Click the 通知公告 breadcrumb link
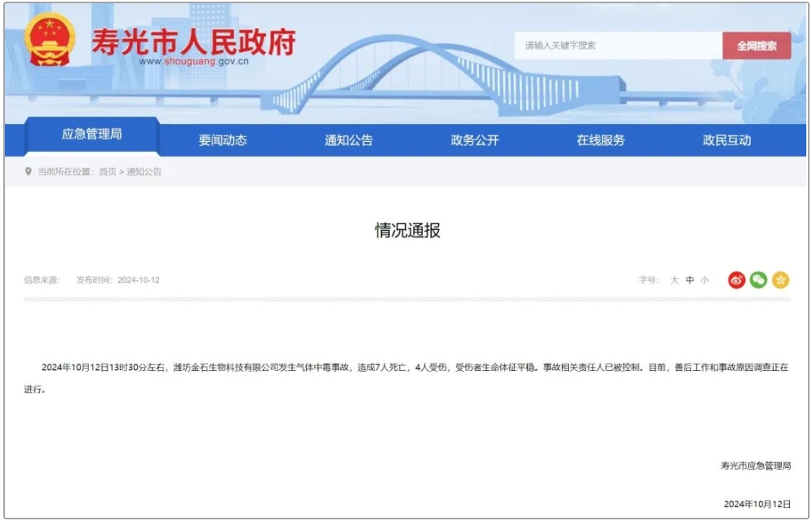 144,172
